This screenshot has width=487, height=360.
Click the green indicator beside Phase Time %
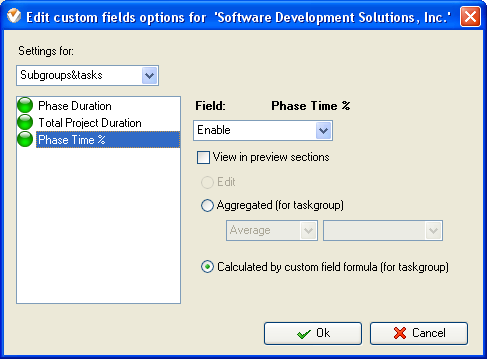click(x=25, y=139)
